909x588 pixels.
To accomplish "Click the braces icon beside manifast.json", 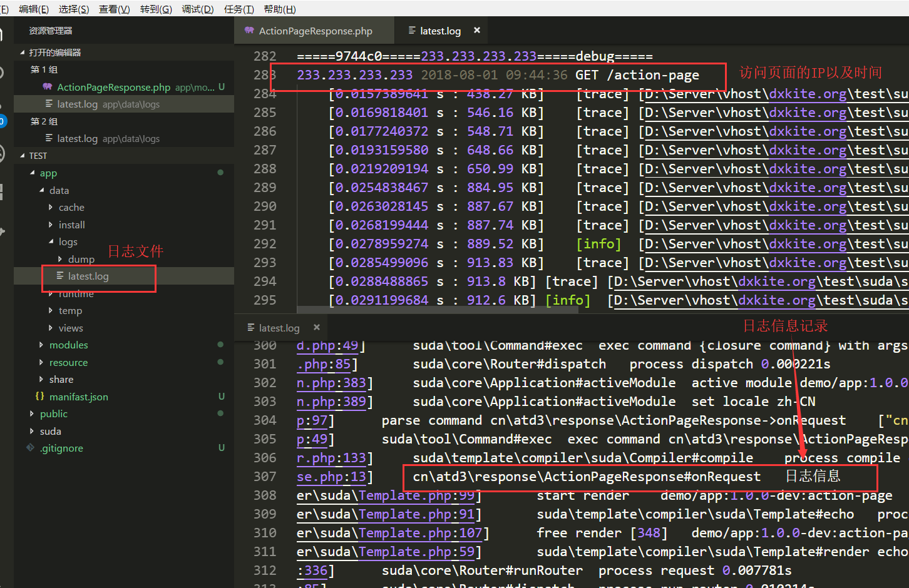I will coord(39,397).
